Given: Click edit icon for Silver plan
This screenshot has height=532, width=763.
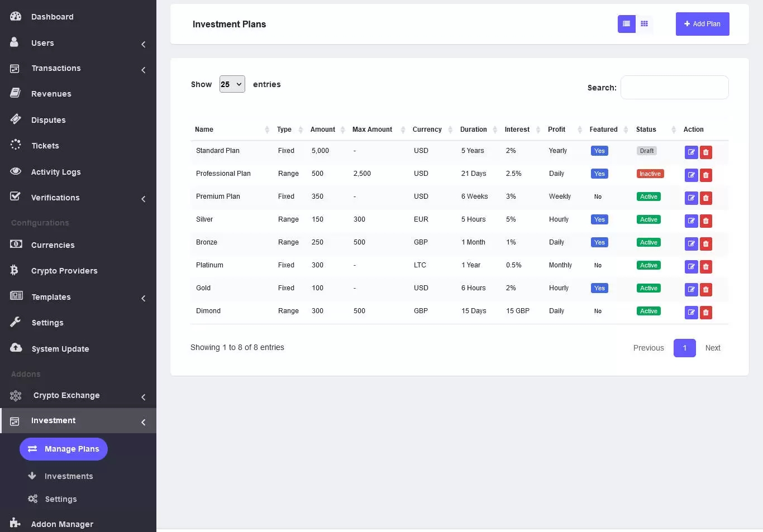Looking at the screenshot, I should pyautogui.click(x=691, y=221).
